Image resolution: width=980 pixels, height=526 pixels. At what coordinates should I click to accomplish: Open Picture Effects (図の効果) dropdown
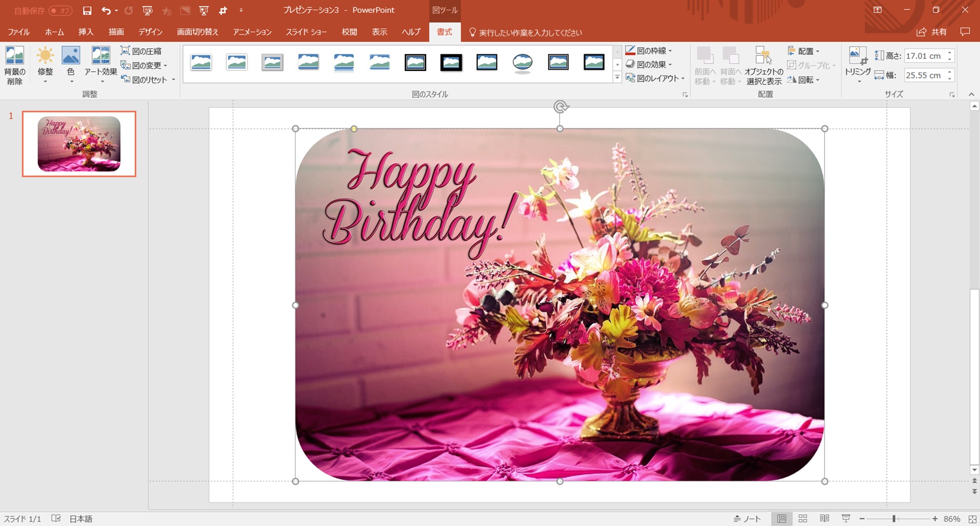pyautogui.click(x=649, y=64)
